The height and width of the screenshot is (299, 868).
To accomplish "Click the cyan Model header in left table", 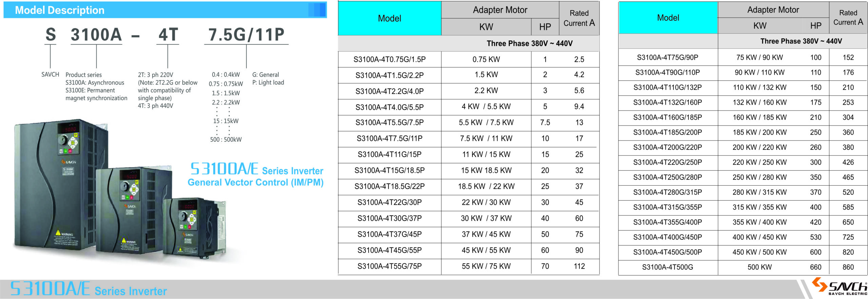I will [x=389, y=18].
